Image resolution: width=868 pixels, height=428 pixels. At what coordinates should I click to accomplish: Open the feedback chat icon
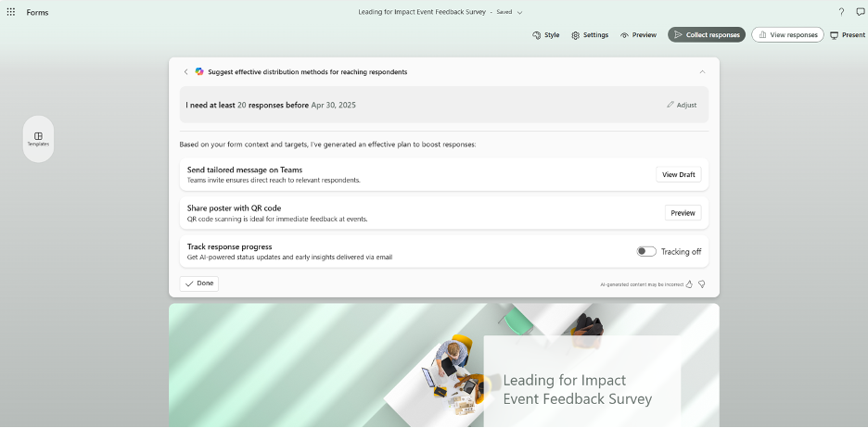[x=860, y=12]
